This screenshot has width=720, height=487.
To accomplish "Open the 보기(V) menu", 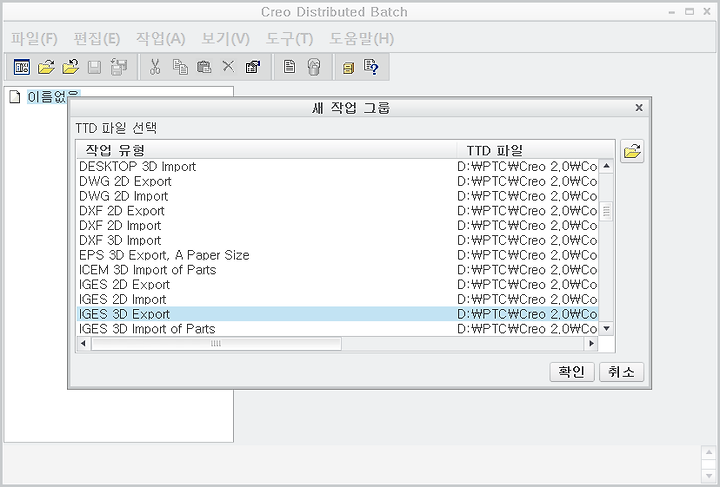I will tap(225, 39).
